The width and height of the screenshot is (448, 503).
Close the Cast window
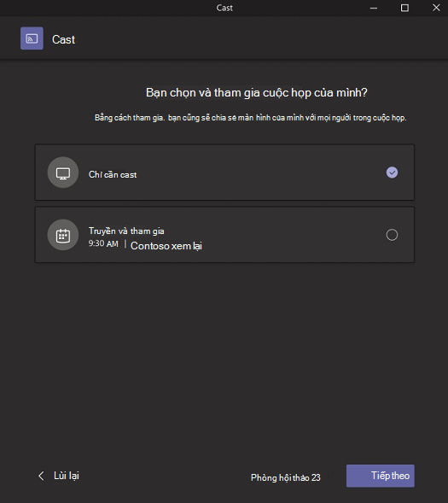click(436, 8)
